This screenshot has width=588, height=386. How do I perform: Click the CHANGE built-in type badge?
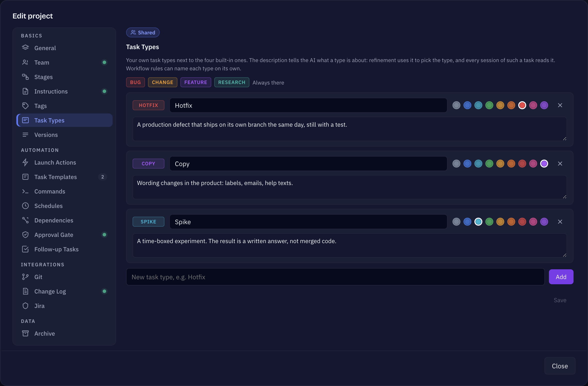click(162, 82)
